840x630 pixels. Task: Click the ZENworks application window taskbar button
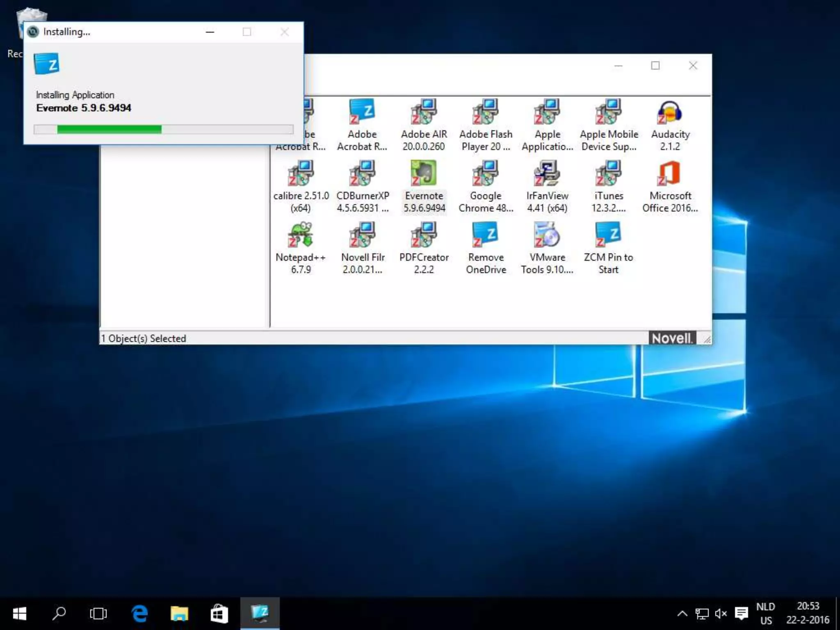(260, 614)
